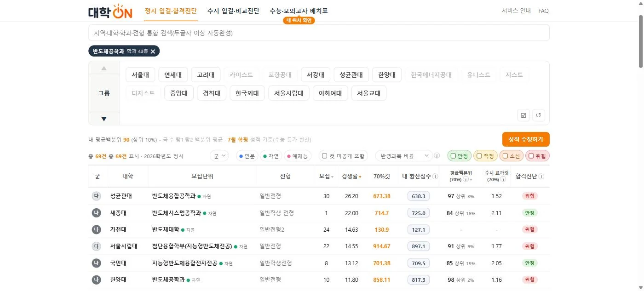
Task: Sort by 평균백분위 column arrow
Action: (471, 180)
